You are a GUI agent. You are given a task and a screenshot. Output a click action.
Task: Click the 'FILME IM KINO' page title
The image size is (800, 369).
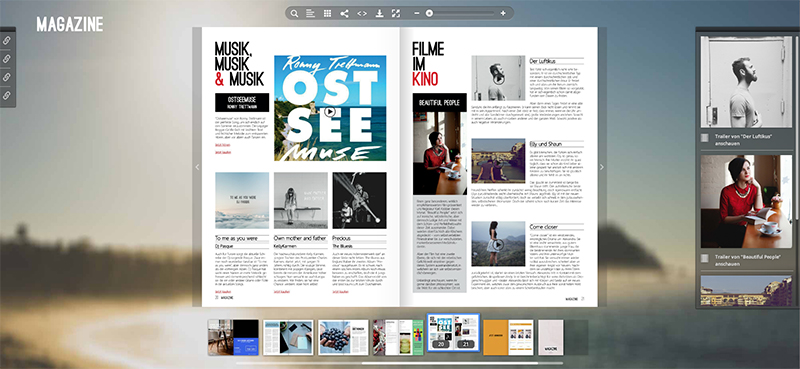click(x=429, y=63)
